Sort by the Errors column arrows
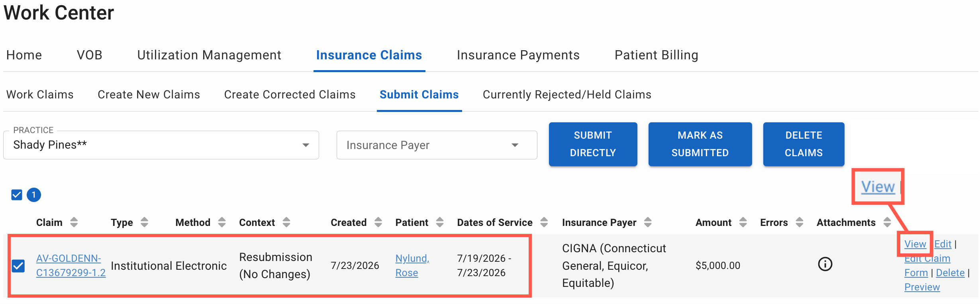 pyautogui.click(x=800, y=222)
